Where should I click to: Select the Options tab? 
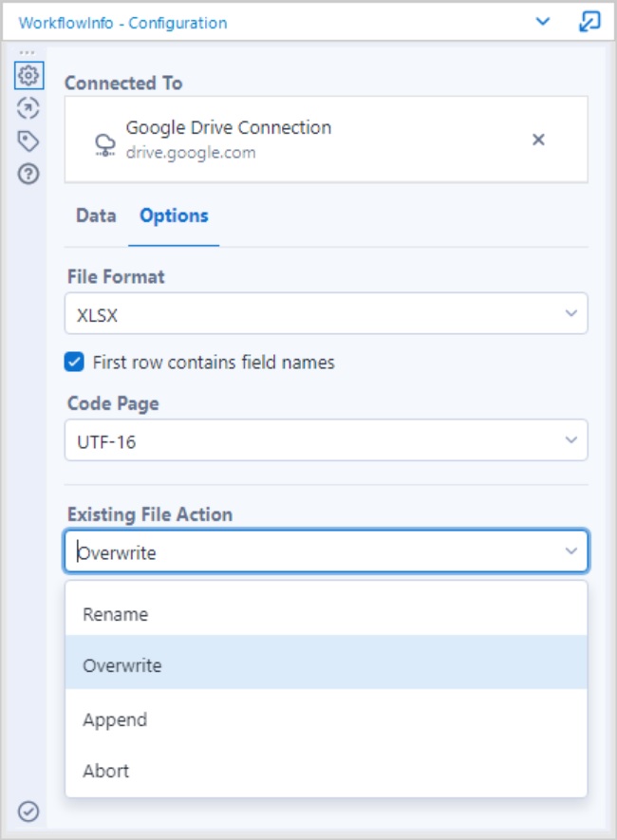pyautogui.click(x=174, y=215)
